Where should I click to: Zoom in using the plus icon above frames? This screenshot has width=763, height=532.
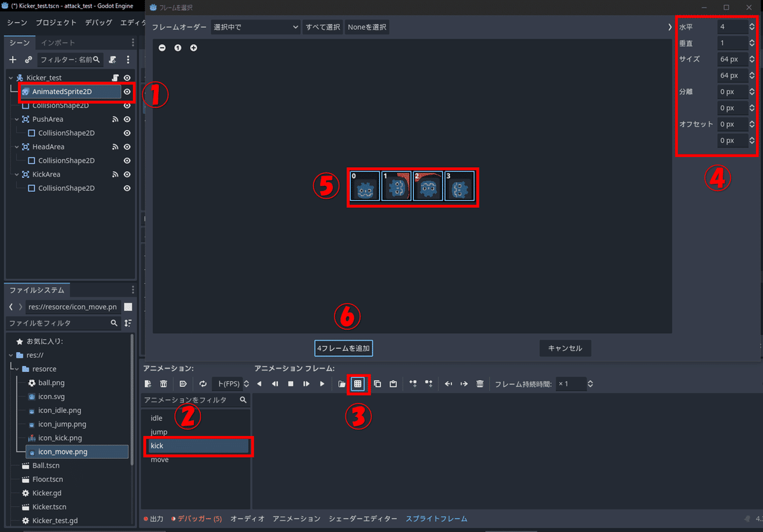point(193,48)
